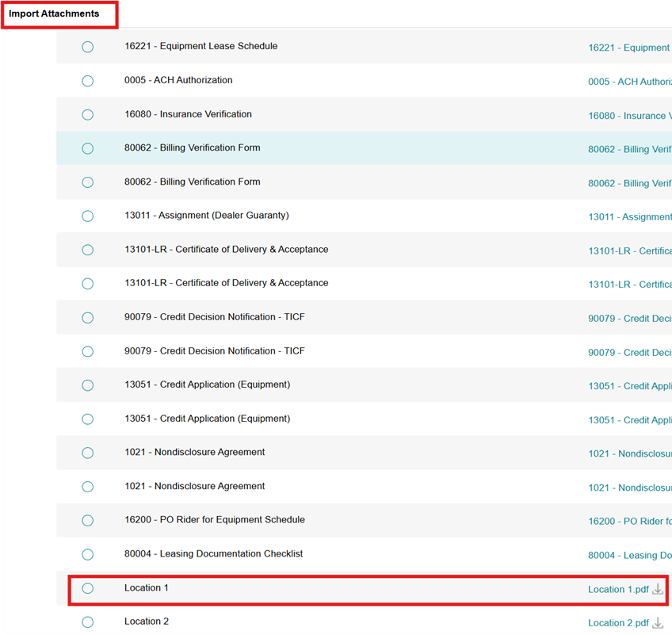Select 80004 Leasing Documentation Checklist radio button

[x=88, y=554]
